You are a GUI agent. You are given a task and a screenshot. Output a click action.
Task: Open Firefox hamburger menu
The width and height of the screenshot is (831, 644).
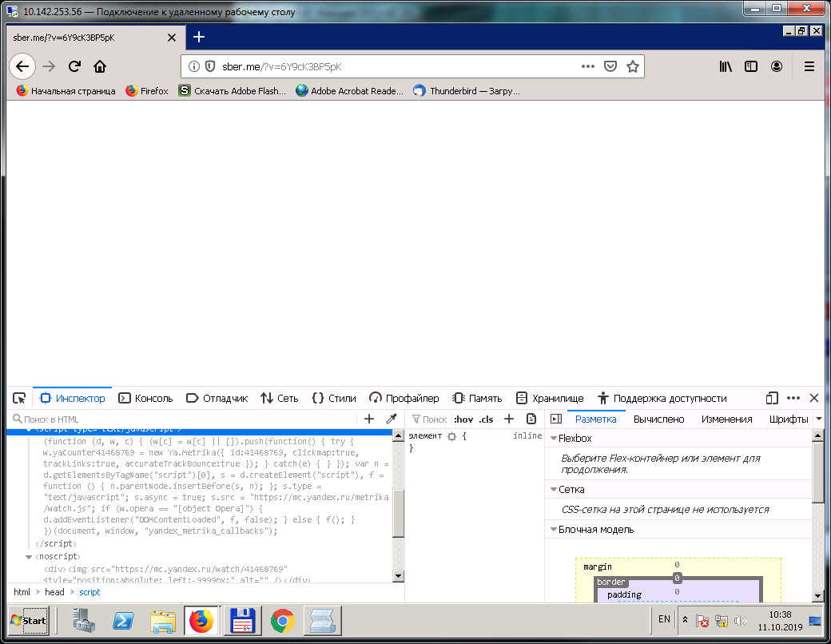tap(809, 66)
